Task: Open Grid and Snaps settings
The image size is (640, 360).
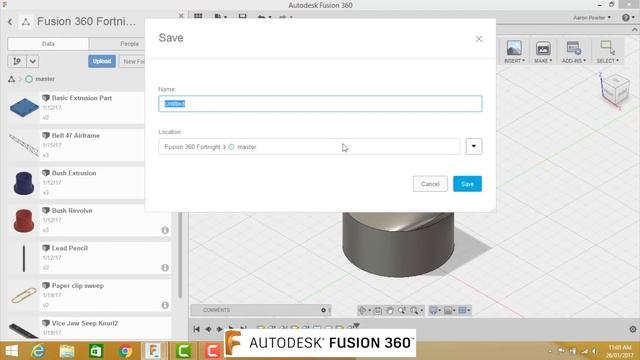Action: tap(449, 311)
